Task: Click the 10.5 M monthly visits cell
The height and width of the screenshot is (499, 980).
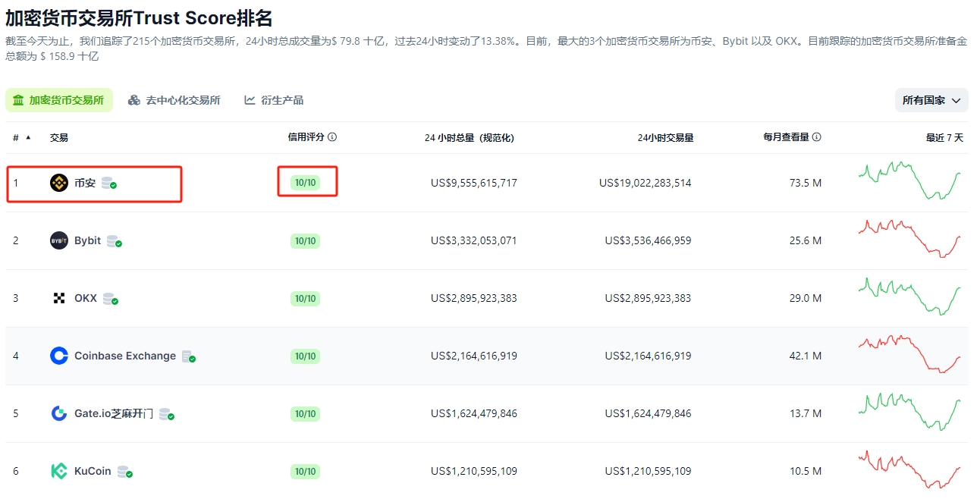Action: [806, 471]
